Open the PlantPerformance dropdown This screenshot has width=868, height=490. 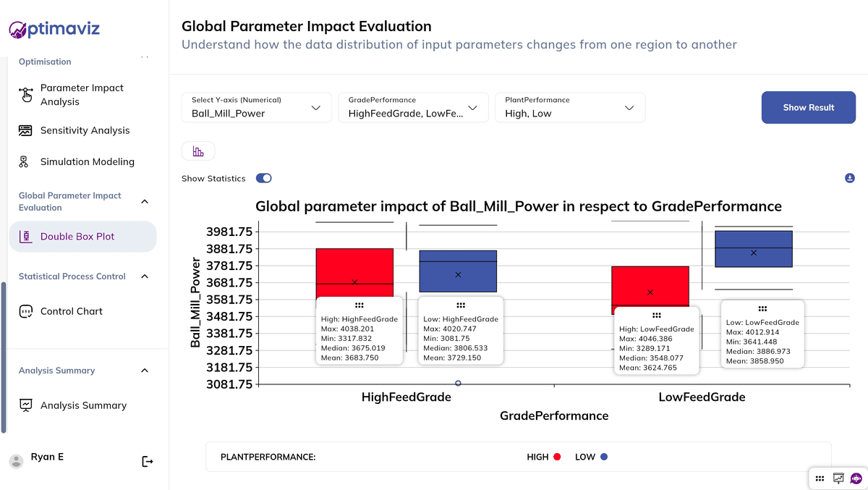(569, 107)
